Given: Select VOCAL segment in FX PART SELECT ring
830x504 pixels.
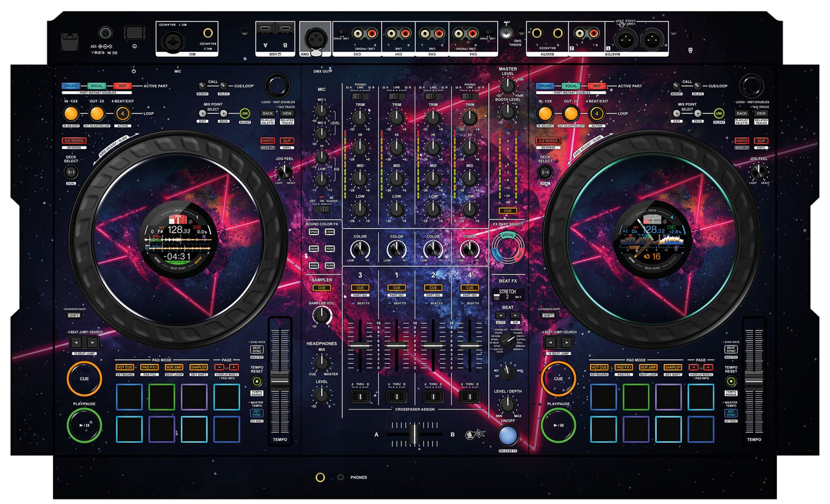Looking at the screenshot, I should (508, 236).
